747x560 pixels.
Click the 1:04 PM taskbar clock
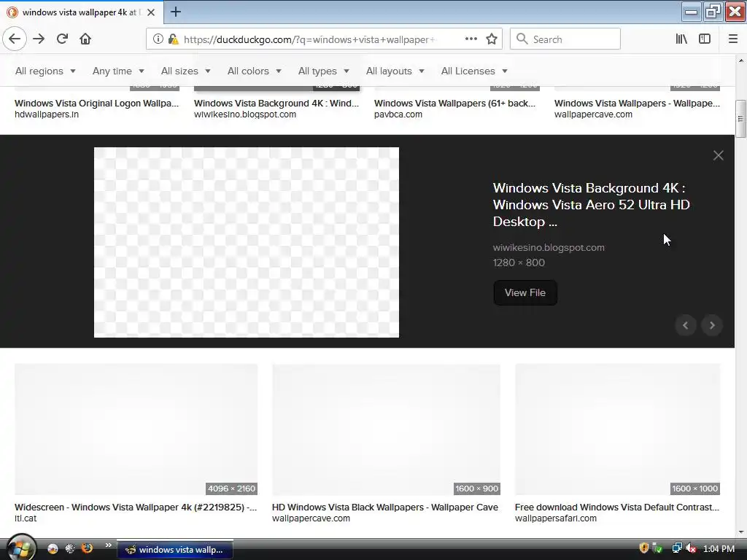719,549
